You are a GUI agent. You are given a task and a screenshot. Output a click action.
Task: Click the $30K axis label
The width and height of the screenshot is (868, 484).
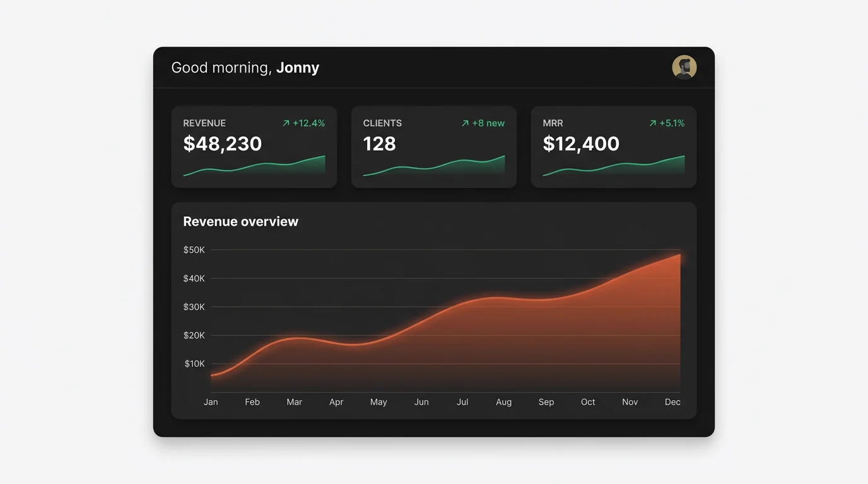tap(194, 307)
